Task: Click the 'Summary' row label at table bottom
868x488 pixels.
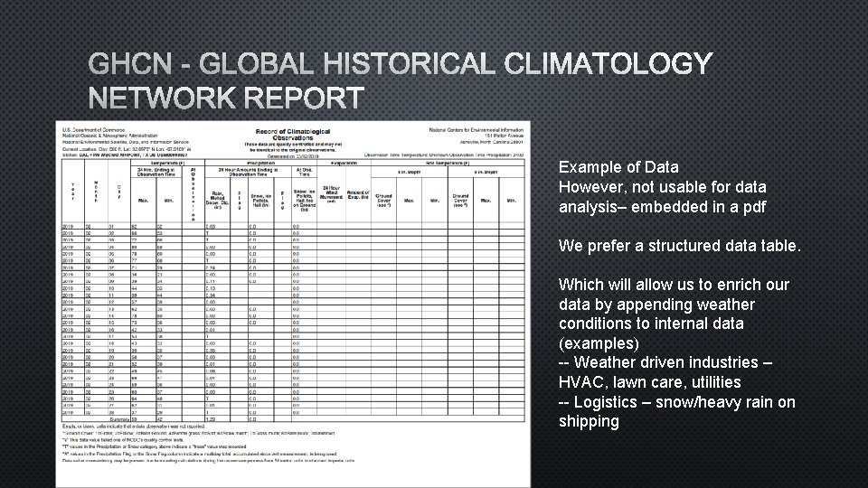Action: (119, 419)
